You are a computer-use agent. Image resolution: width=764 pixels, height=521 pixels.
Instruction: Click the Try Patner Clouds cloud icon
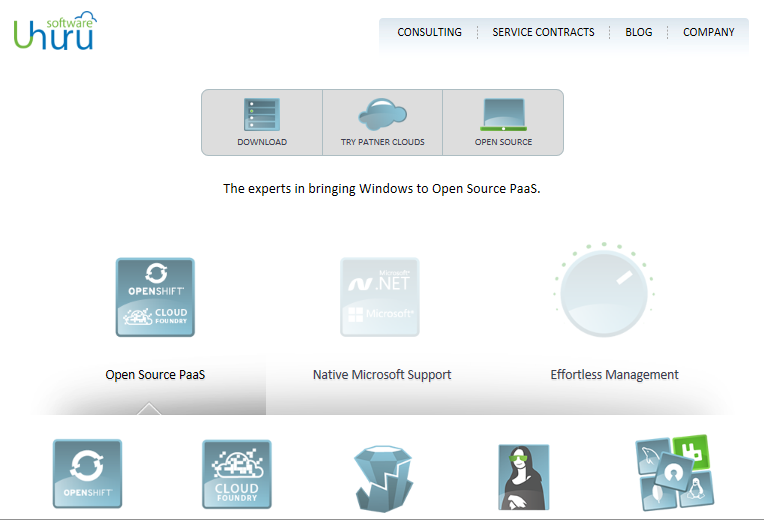382,115
